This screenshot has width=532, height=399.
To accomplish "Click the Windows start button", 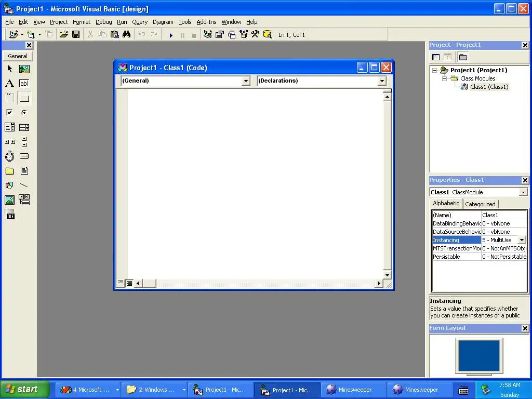I will tap(25, 389).
